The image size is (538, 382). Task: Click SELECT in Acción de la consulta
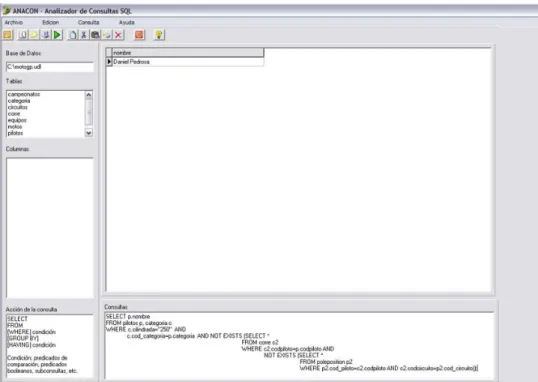click(x=17, y=319)
